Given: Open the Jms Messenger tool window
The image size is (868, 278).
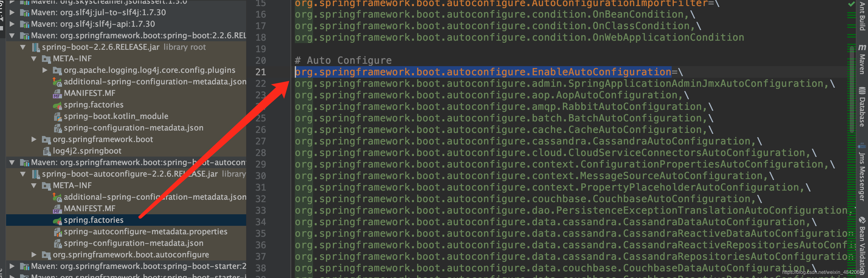Looking at the screenshot, I should pos(862,176).
